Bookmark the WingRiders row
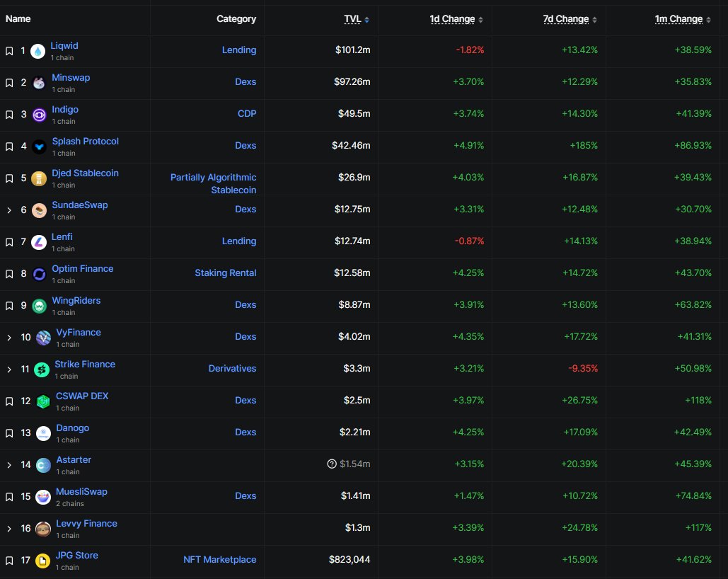 click(x=9, y=306)
